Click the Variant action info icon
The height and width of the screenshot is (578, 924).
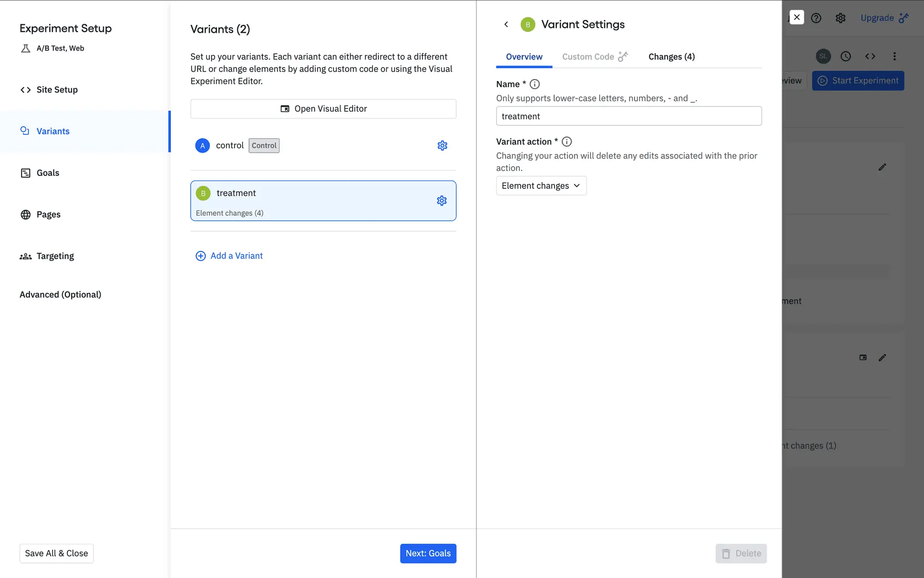[566, 142]
